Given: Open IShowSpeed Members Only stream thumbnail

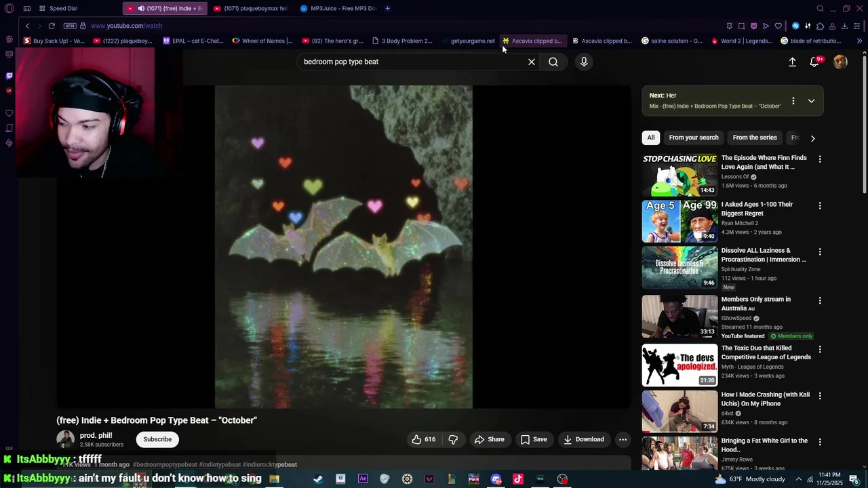Looking at the screenshot, I should pyautogui.click(x=679, y=317).
